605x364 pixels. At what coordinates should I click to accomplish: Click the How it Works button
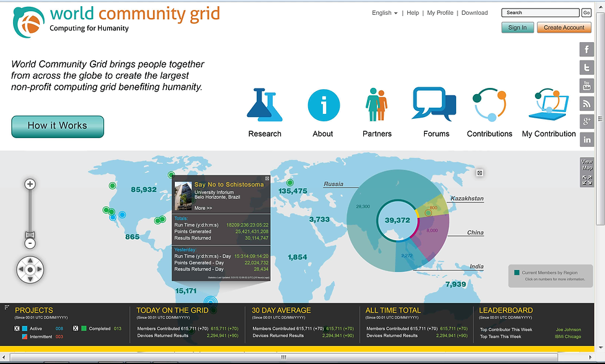(x=58, y=126)
